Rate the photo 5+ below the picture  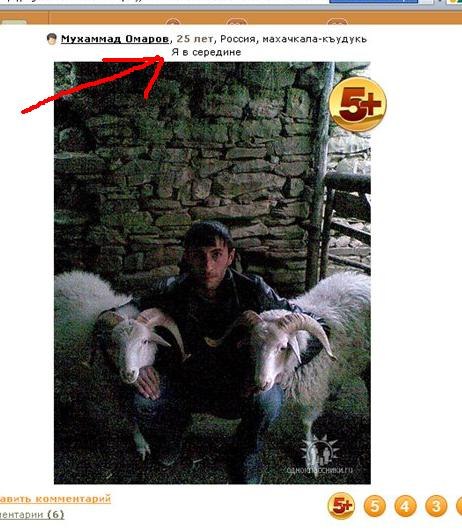point(341,506)
